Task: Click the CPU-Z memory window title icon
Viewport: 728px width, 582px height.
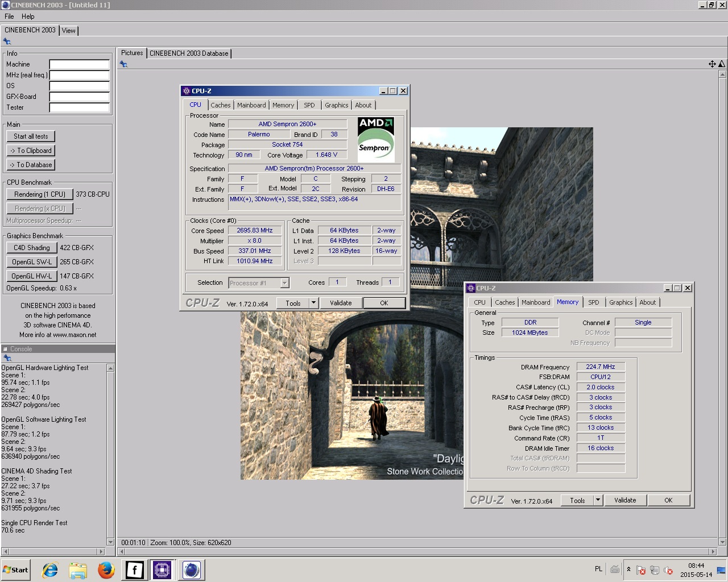Action: [471, 288]
